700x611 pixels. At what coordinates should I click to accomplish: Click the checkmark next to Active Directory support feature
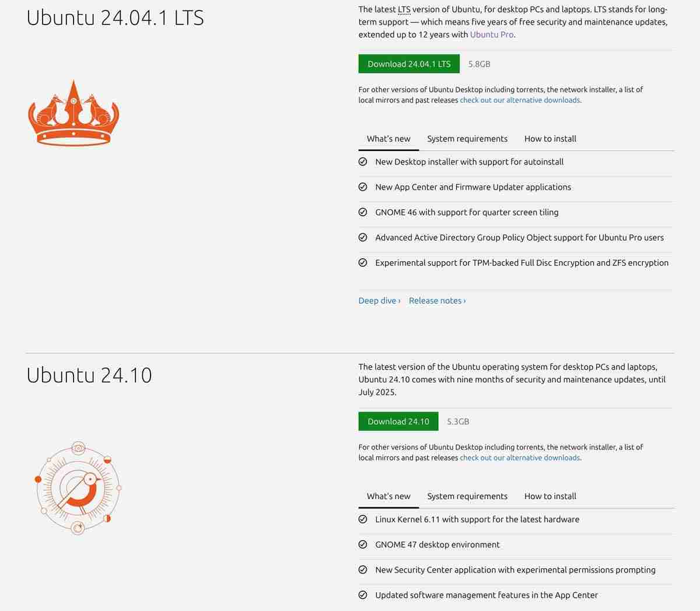[363, 237]
